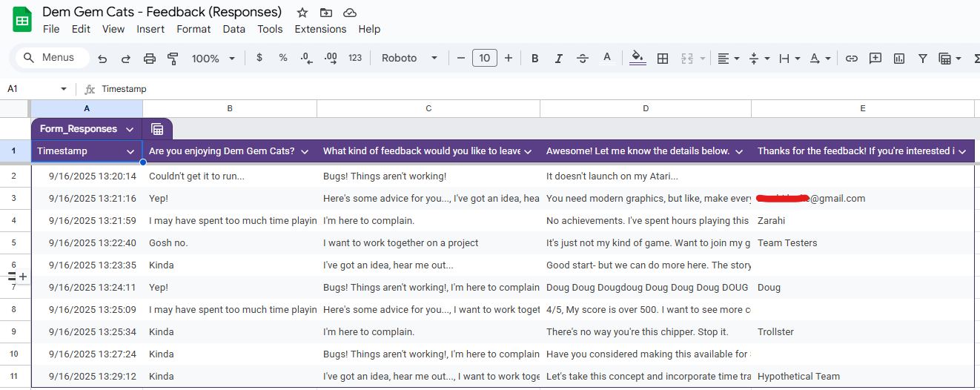The height and width of the screenshot is (390, 980).
Task: Click the Borders icon
Action: [x=663, y=59]
